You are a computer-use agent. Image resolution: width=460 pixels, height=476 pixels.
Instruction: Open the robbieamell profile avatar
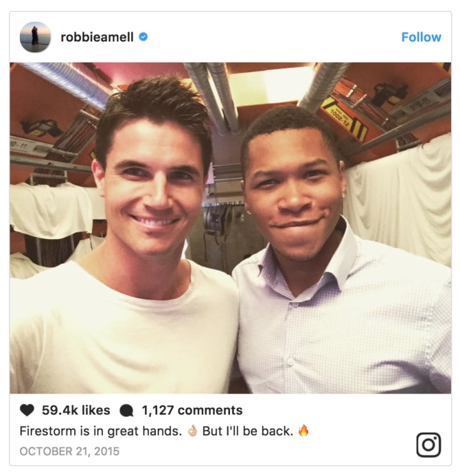pos(35,37)
